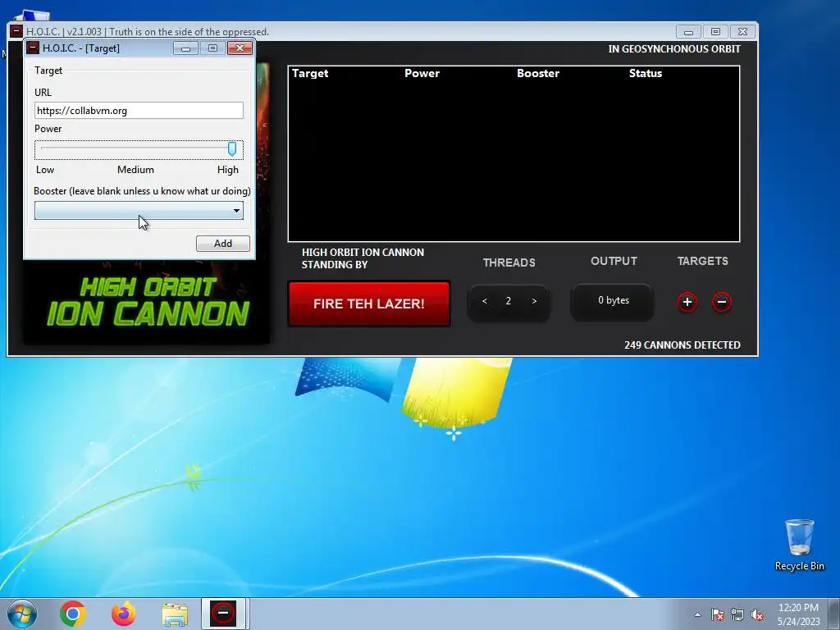
Task: Click the 'Medium' label under the Power slider
Action: point(135,170)
